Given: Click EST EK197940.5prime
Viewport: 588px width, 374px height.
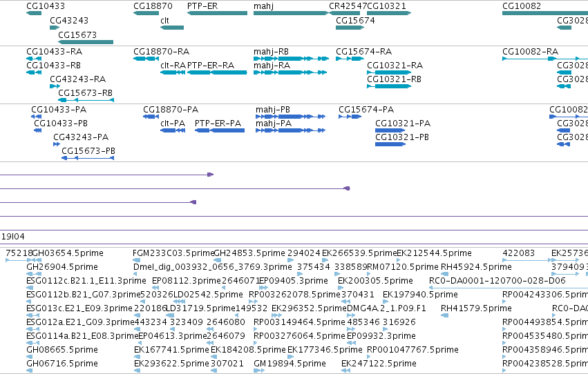Looking at the screenshot, I should [x=420, y=295].
